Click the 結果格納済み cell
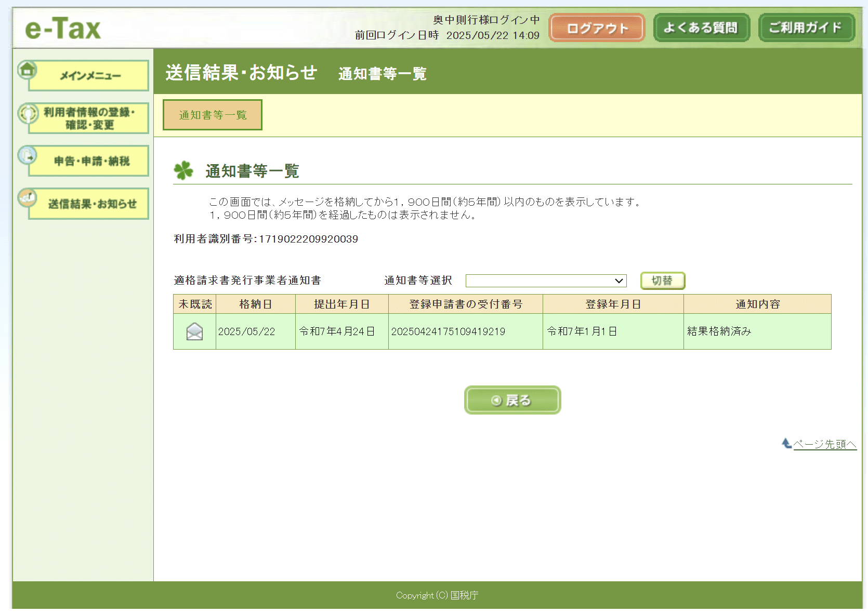 719,331
